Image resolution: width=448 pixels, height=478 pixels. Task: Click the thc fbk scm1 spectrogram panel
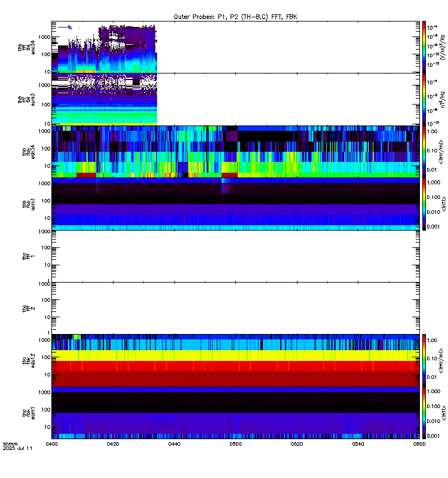pos(235,413)
